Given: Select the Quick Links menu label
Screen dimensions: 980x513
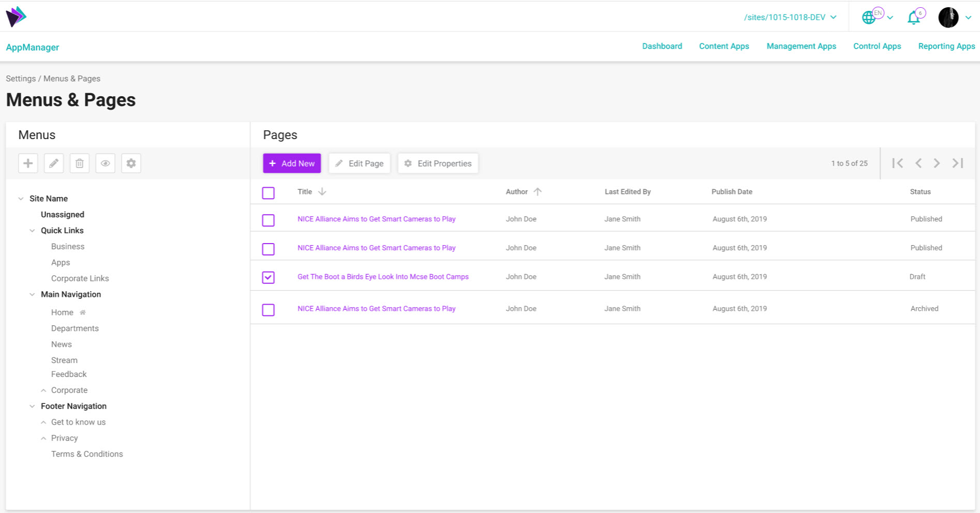Looking at the screenshot, I should click(62, 231).
